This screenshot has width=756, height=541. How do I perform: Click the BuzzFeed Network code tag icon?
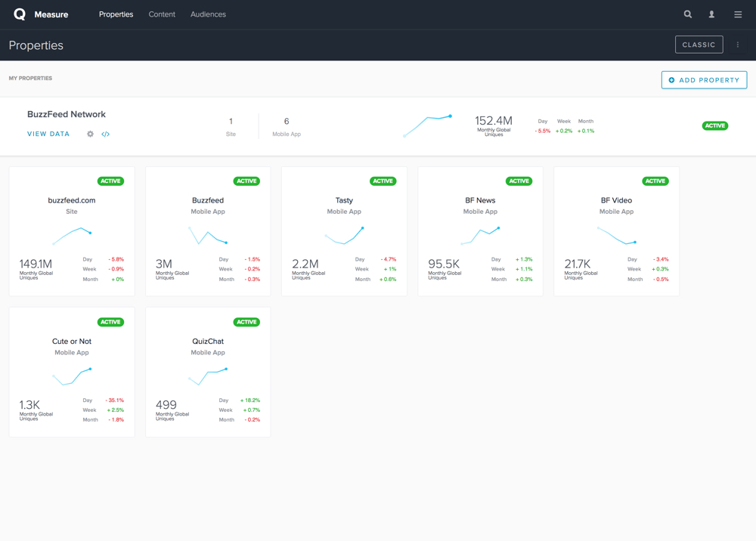pos(106,134)
